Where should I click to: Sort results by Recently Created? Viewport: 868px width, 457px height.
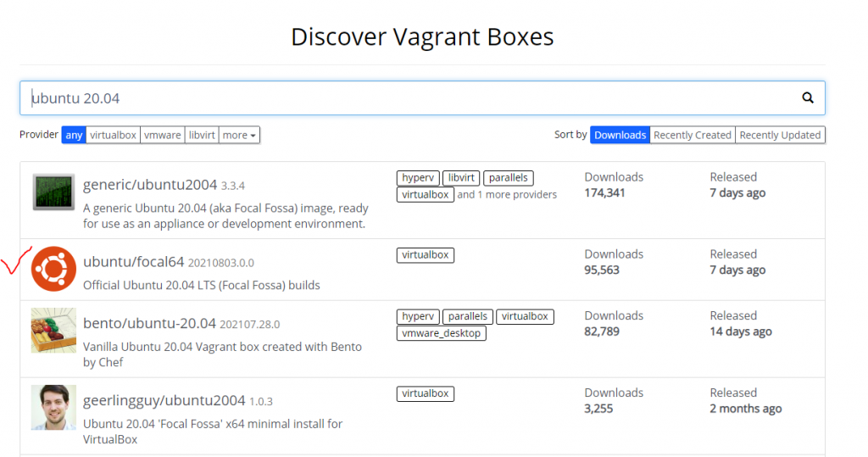tap(692, 135)
